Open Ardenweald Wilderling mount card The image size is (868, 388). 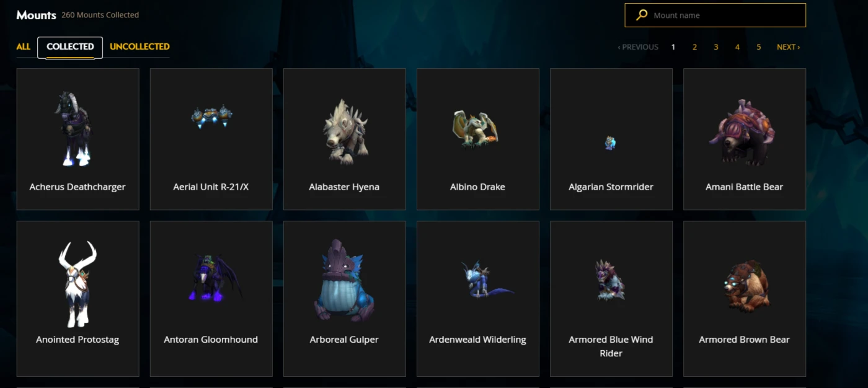point(478,299)
